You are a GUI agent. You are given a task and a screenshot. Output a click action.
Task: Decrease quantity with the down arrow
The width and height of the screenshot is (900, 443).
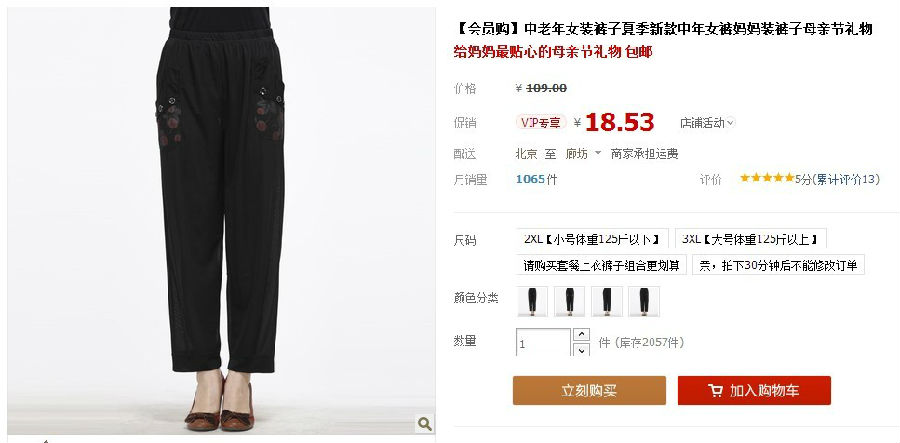[x=581, y=349]
